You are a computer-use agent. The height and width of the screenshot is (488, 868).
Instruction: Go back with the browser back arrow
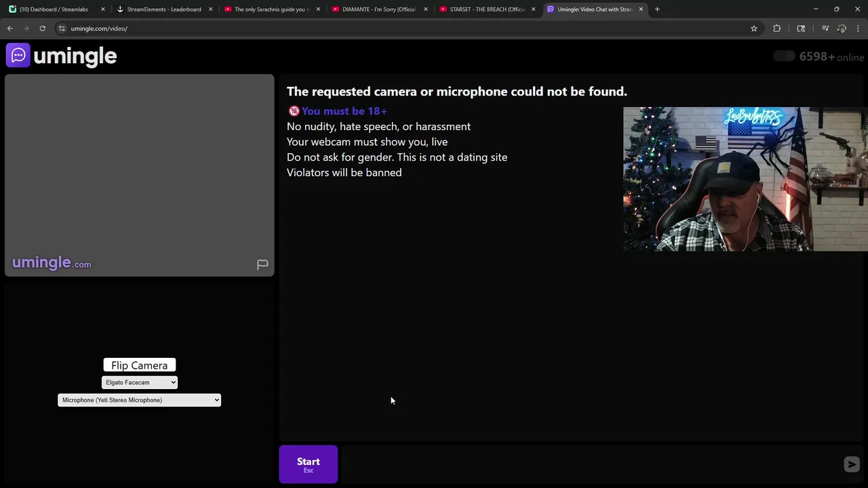coord(10,28)
